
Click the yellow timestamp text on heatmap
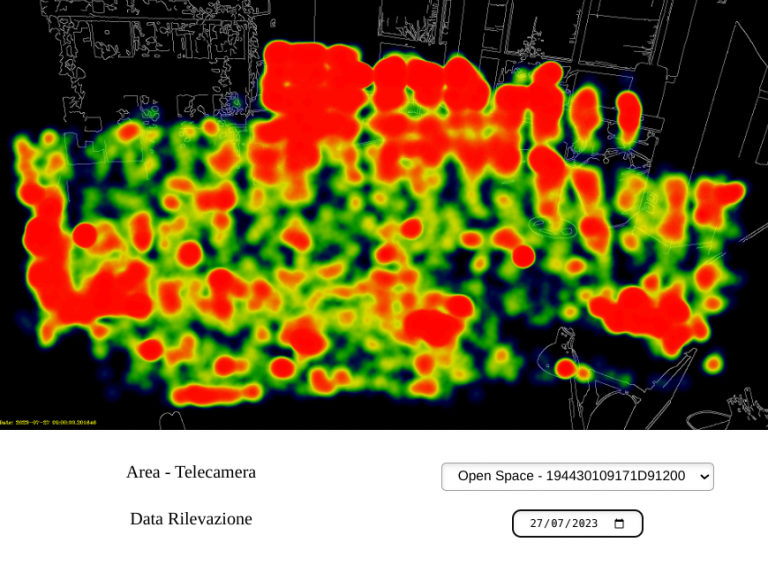(x=48, y=423)
